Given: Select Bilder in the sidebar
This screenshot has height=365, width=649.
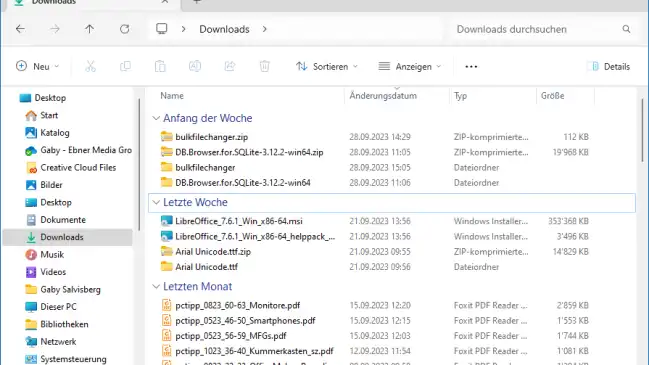Looking at the screenshot, I should 51,185.
